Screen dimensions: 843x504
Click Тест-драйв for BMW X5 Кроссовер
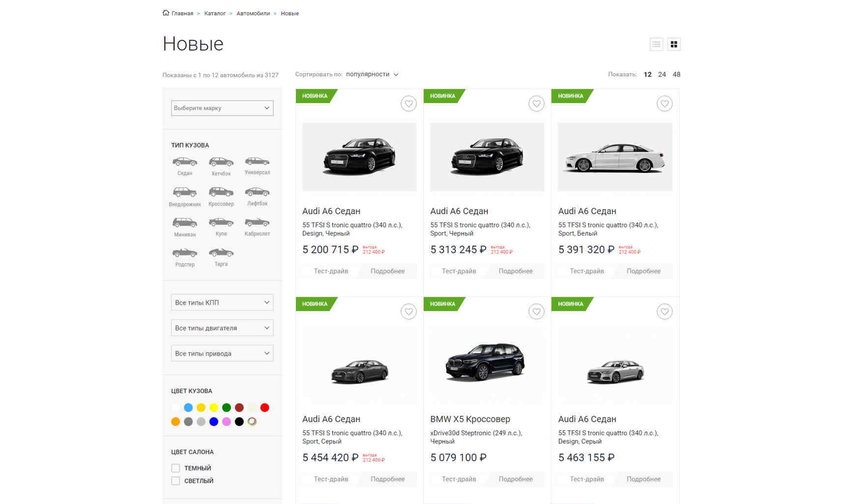tap(459, 479)
